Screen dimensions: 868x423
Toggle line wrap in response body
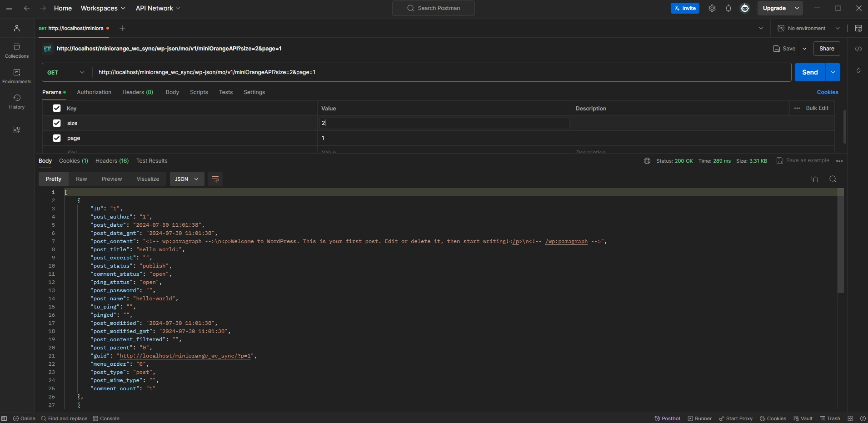[x=215, y=179]
